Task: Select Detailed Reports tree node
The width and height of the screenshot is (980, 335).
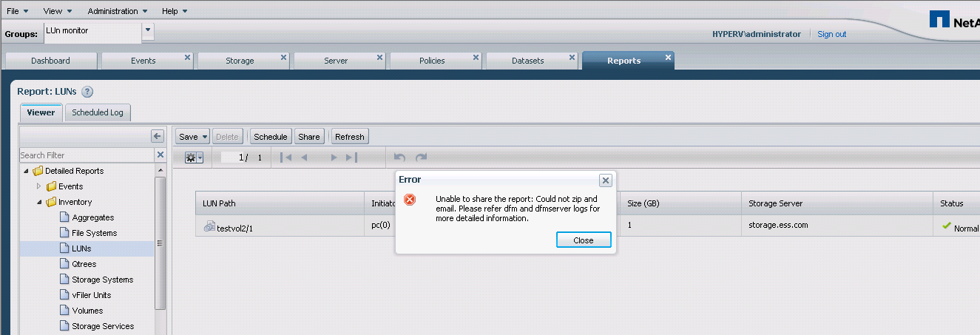Action: (74, 171)
